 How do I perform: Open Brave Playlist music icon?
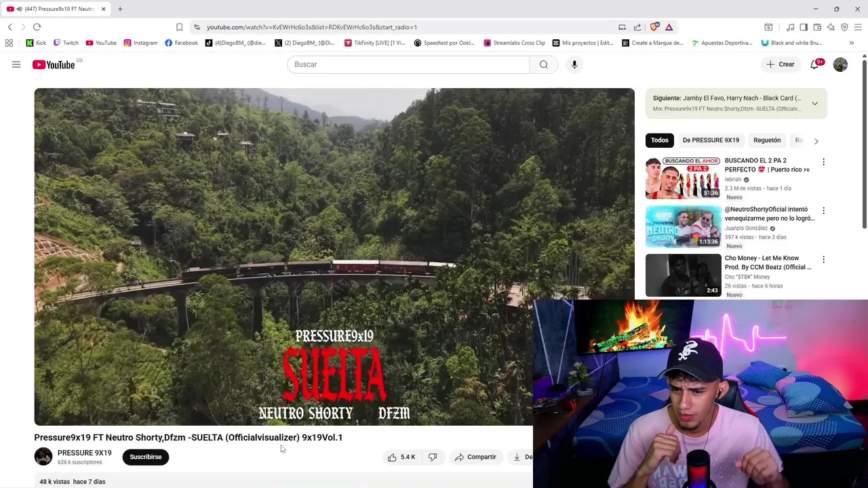[x=790, y=27]
